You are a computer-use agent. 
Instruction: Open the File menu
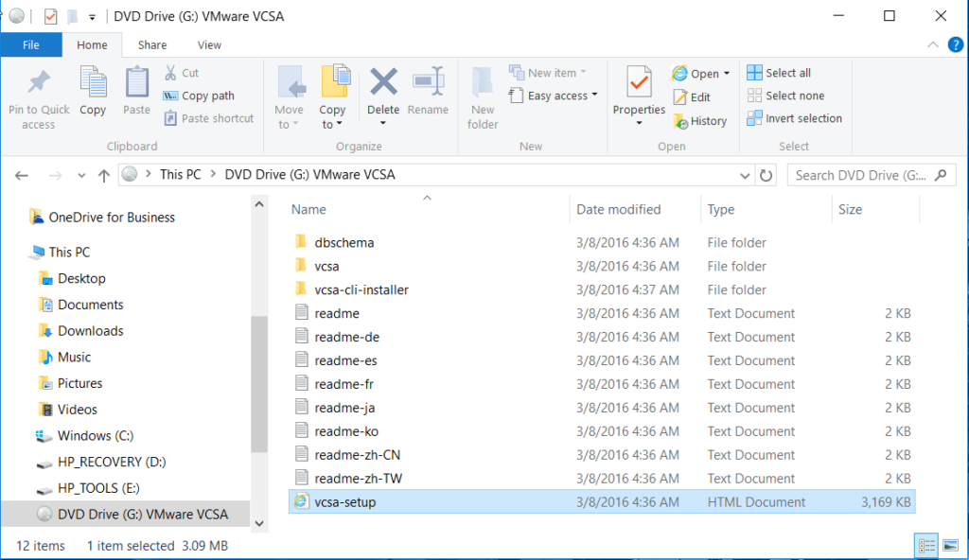click(x=31, y=44)
